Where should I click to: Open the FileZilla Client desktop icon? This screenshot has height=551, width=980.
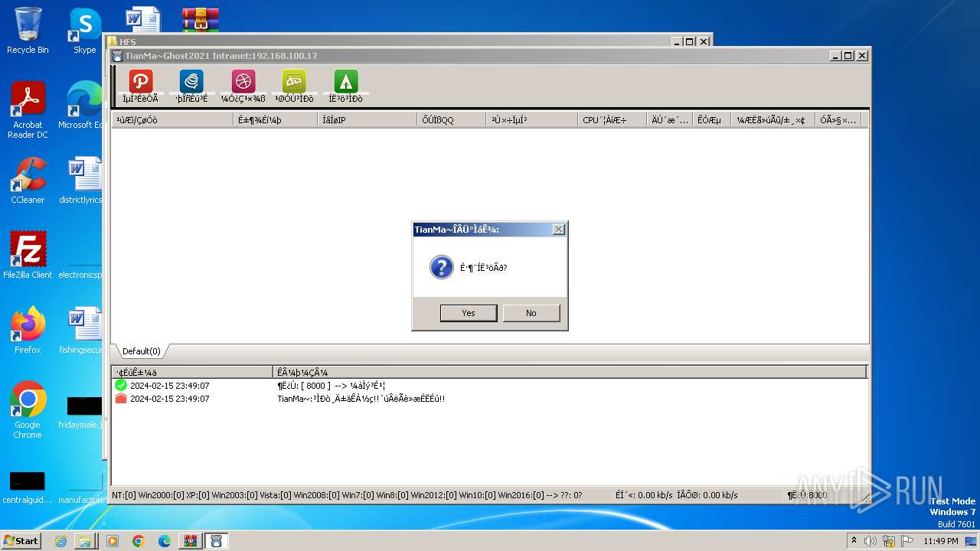28,256
